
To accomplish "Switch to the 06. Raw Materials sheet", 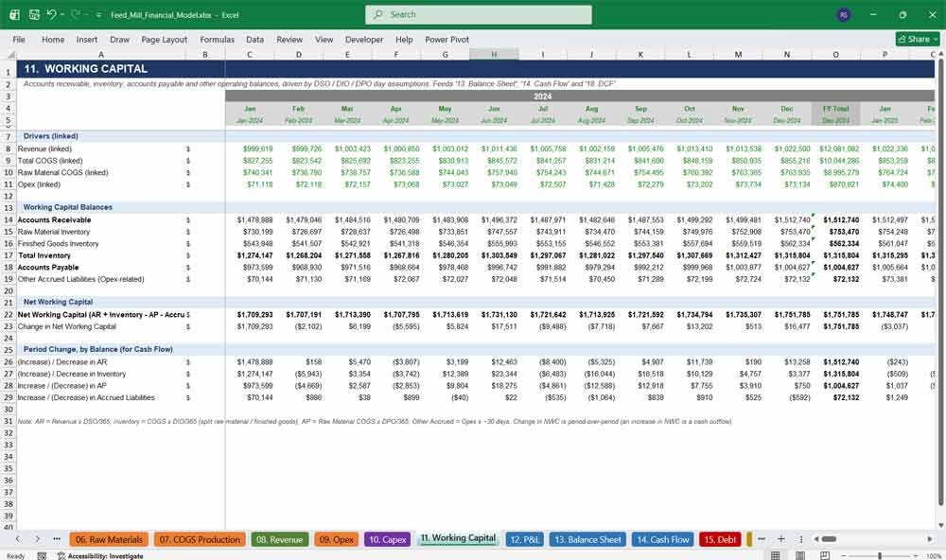I will pyautogui.click(x=109, y=539).
